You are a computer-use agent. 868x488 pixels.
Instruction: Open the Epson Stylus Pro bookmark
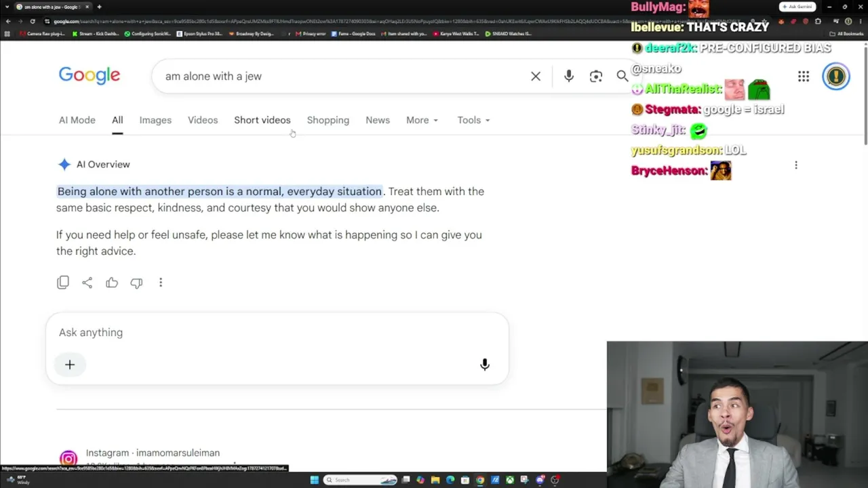199,33
